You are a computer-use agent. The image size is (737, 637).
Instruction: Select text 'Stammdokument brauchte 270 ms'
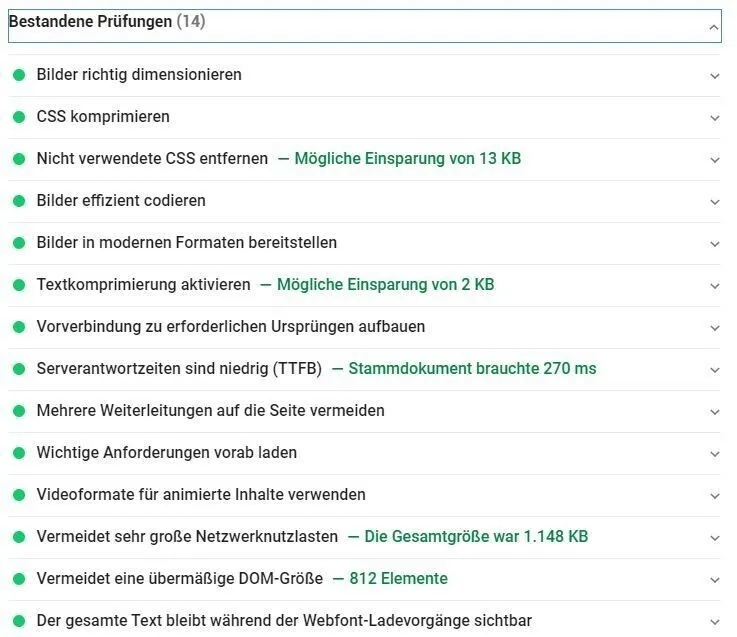pyautogui.click(x=472, y=369)
